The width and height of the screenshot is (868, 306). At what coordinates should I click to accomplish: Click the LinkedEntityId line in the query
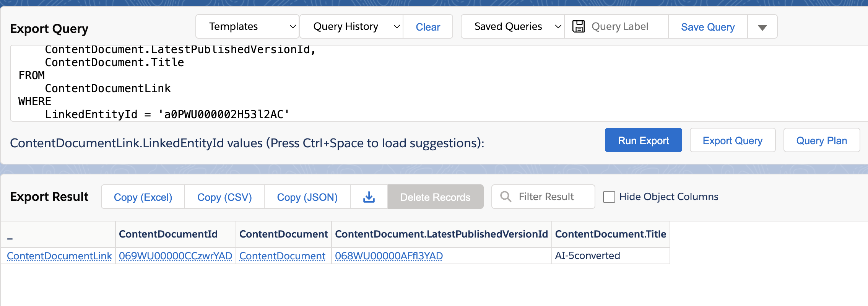(x=167, y=114)
